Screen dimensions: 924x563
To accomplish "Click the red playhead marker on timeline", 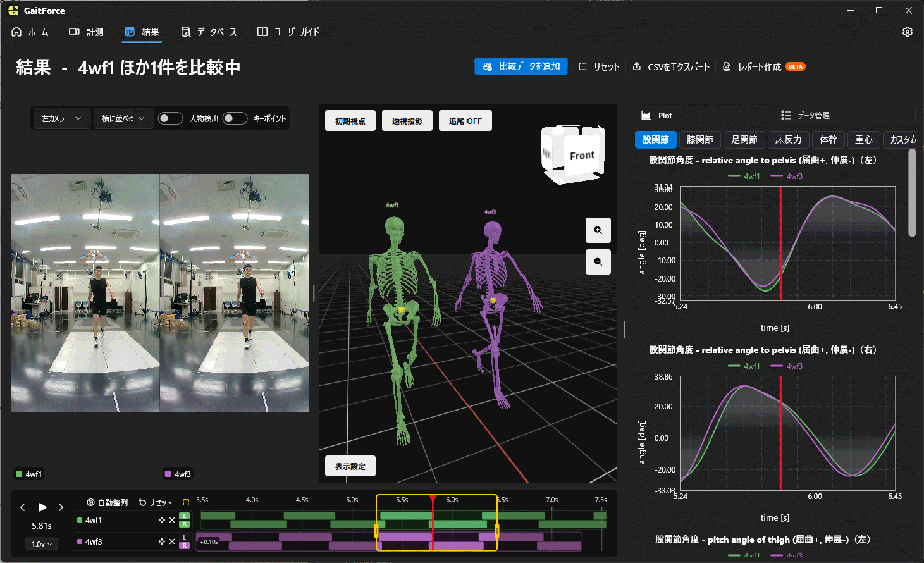I will 433,499.
